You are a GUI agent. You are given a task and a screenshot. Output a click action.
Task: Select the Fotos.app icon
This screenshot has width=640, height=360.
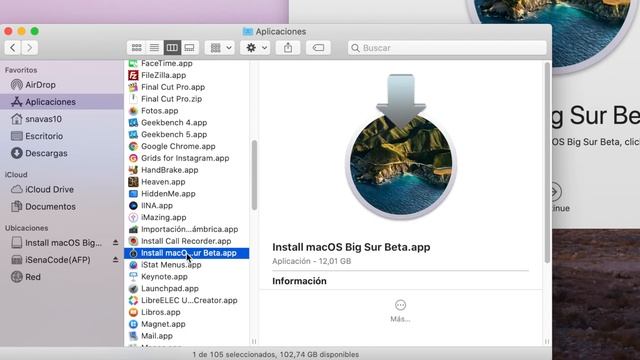pyautogui.click(x=133, y=111)
